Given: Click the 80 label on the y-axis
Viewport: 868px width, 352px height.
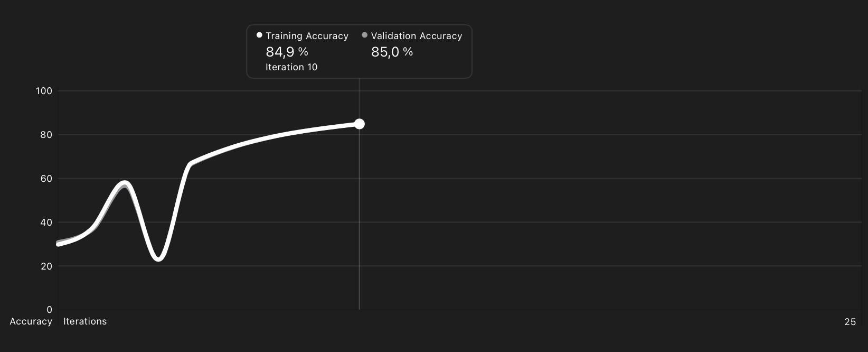Looking at the screenshot, I should point(46,135).
